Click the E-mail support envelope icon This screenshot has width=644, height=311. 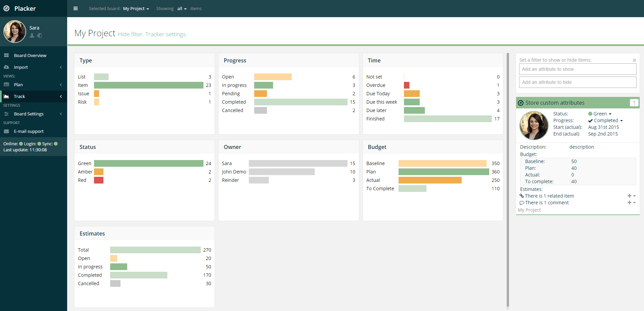7,131
